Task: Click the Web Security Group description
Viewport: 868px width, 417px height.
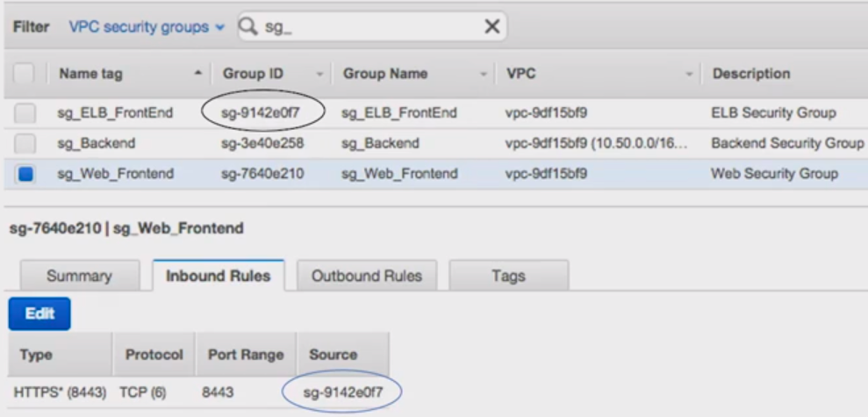Action: (x=774, y=174)
